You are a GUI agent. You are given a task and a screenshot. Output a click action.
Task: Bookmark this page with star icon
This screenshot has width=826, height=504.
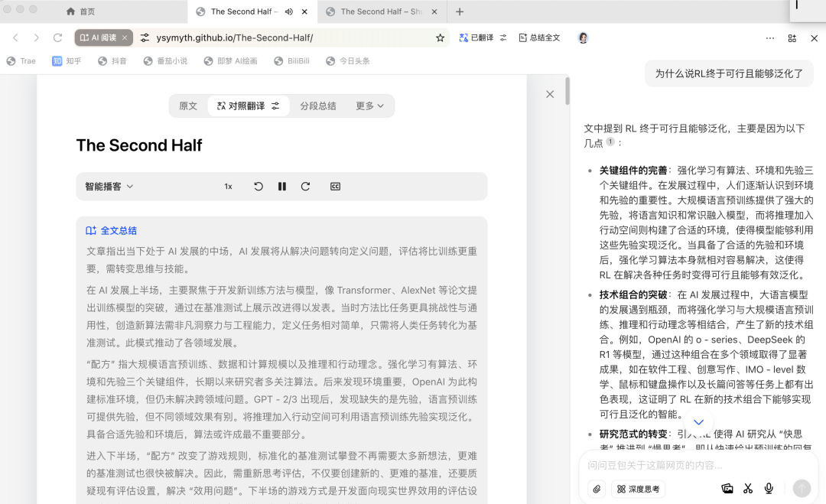point(440,37)
